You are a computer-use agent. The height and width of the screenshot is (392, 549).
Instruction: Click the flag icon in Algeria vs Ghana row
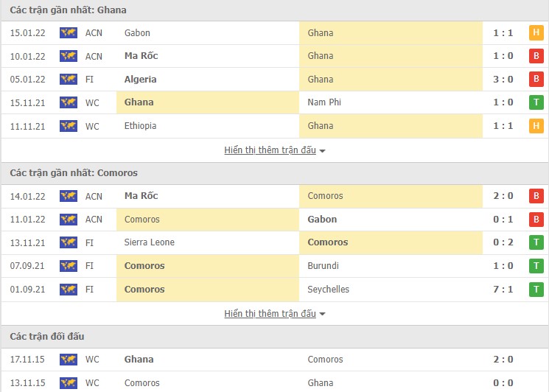click(69, 79)
